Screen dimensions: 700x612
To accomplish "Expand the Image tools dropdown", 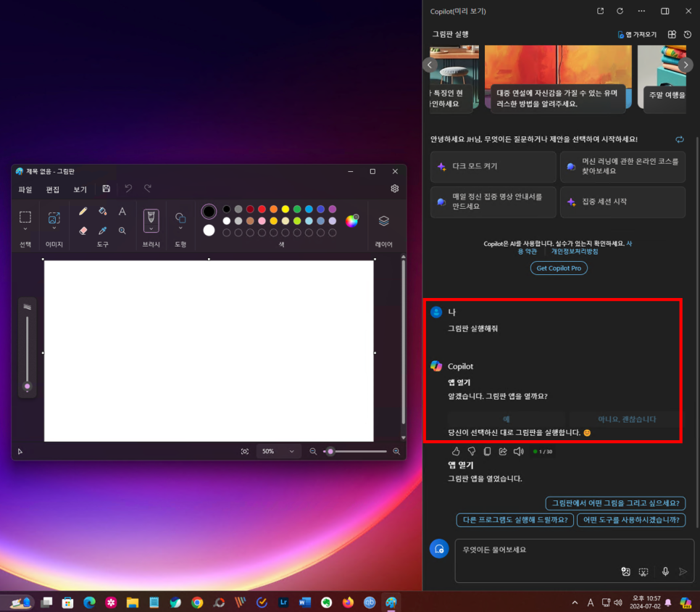I will (54, 228).
